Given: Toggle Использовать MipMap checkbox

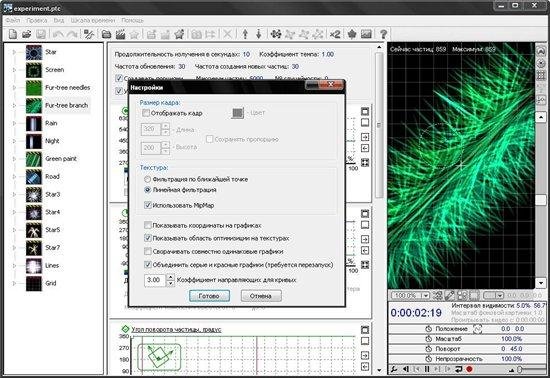Looking at the screenshot, I should point(148,205).
